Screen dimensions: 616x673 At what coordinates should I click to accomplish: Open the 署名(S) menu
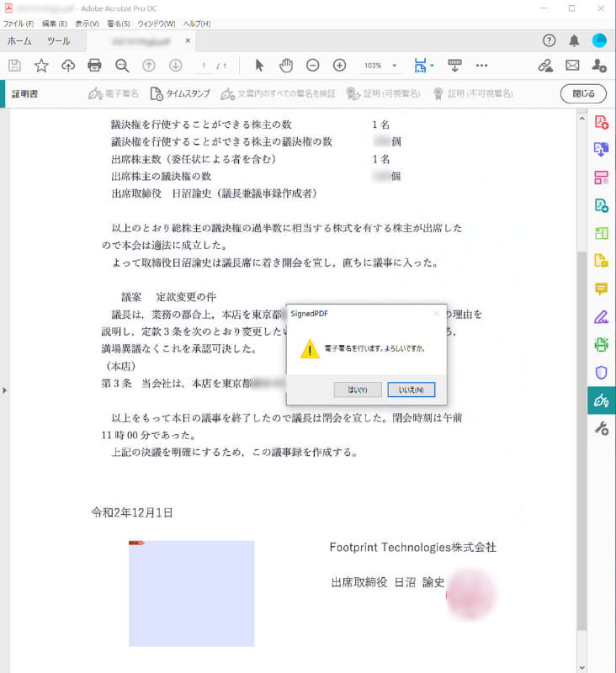click(x=119, y=24)
